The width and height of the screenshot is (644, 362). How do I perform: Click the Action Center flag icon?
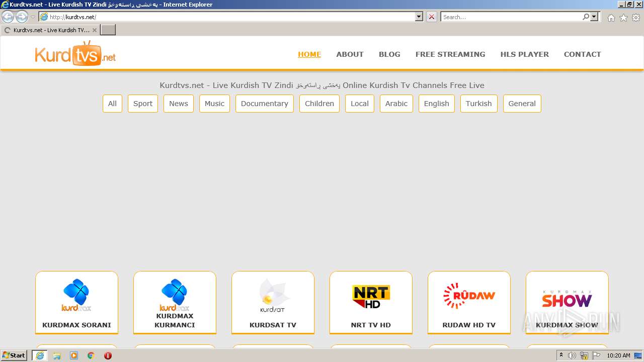pos(596,355)
